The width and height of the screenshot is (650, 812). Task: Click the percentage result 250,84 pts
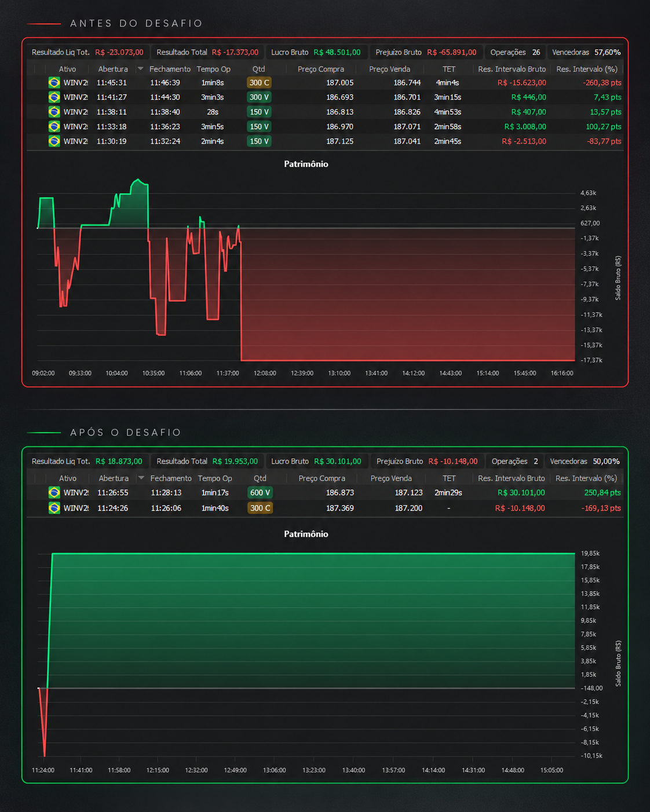tap(602, 493)
